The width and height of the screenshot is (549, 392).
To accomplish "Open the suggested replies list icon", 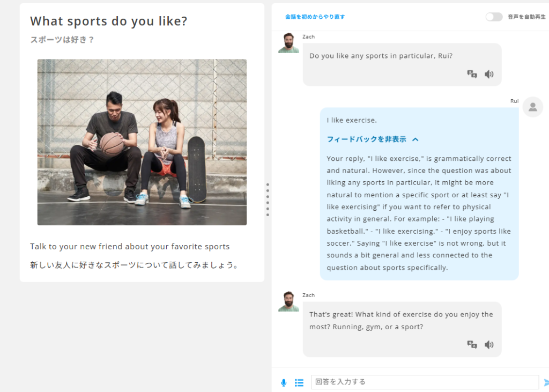I will click(299, 382).
